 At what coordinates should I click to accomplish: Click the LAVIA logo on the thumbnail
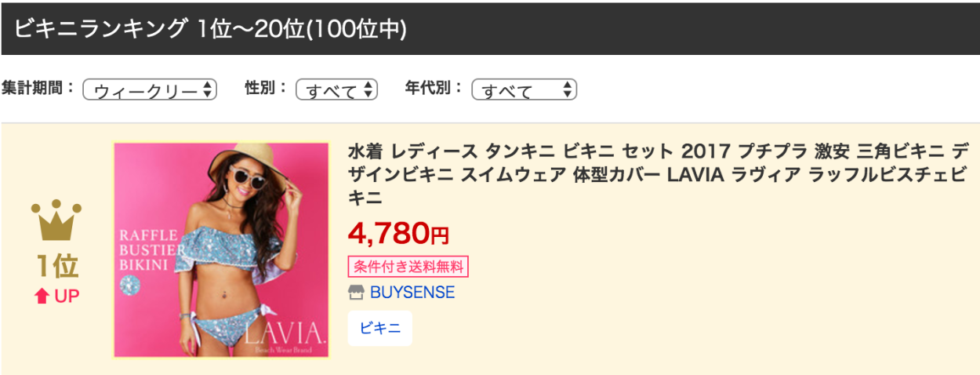(284, 333)
